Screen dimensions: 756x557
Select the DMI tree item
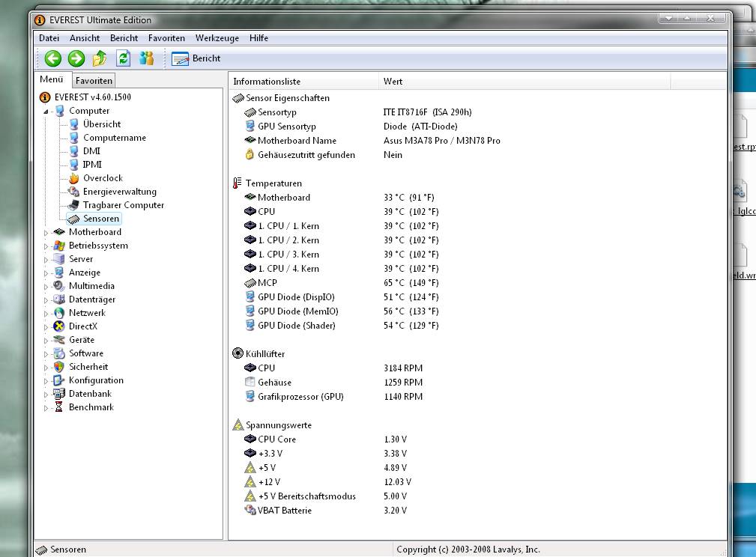click(x=91, y=151)
